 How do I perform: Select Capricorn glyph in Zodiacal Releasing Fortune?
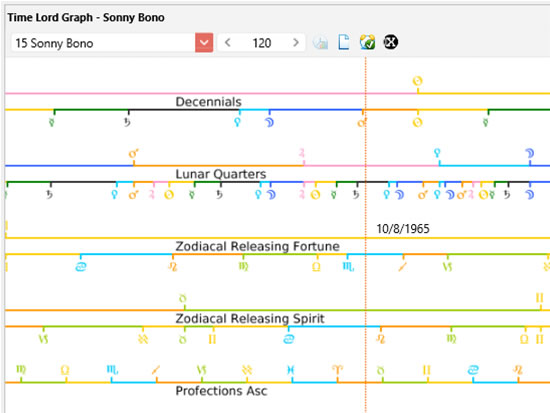[x=448, y=267]
